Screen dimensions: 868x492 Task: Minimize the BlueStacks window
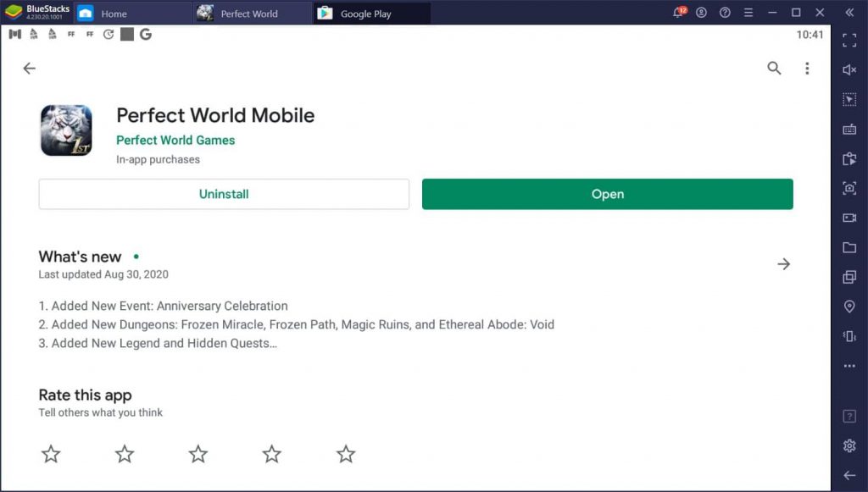click(x=772, y=12)
